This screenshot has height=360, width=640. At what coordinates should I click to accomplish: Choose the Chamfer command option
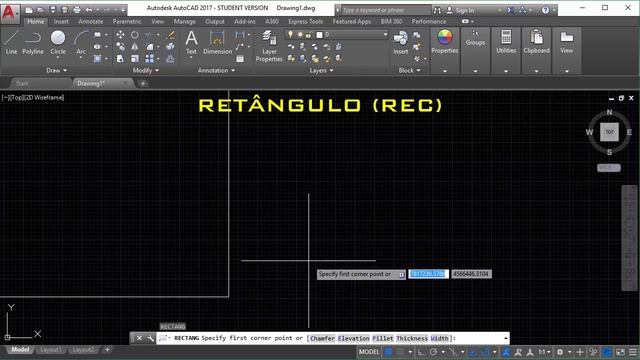point(322,338)
